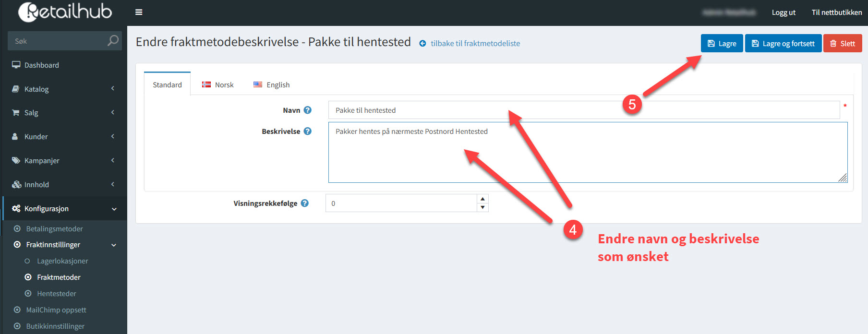
Task: Click the Visningsrekkefølge help icon
Action: (x=305, y=203)
